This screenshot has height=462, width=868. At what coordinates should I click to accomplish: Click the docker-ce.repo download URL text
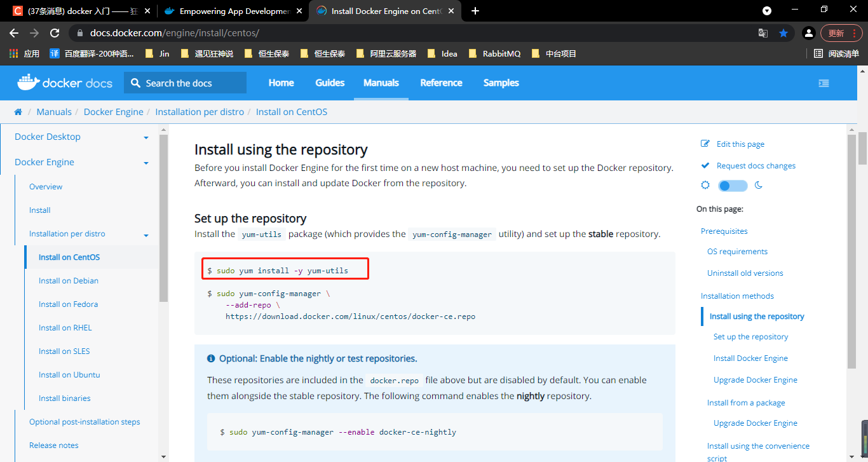(x=350, y=316)
